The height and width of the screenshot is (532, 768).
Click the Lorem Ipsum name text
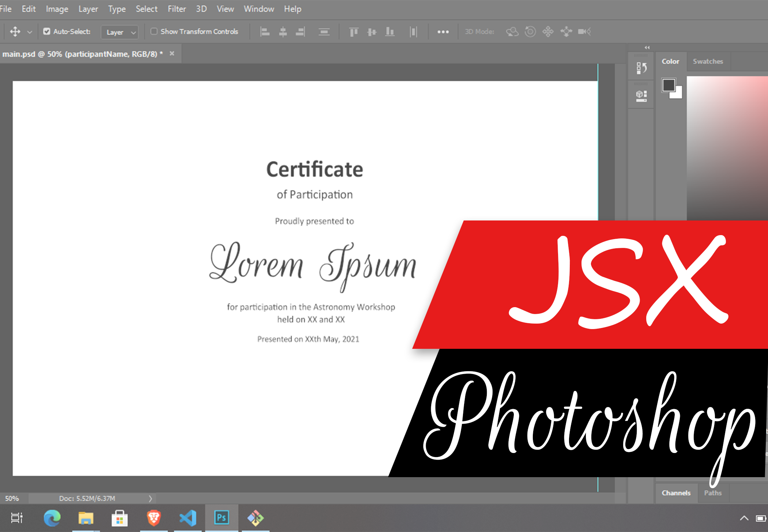pos(313,267)
